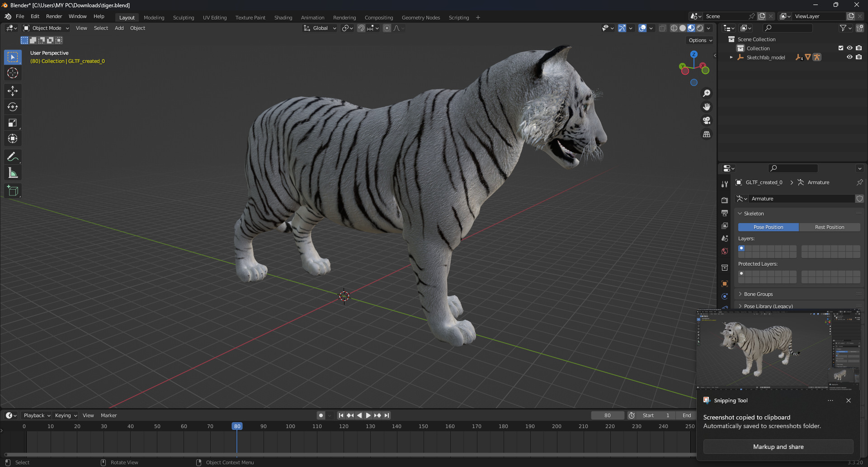868x467 pixels.
Task: Switch to the Shading workspace tab
Action: [x=283, y=18]
